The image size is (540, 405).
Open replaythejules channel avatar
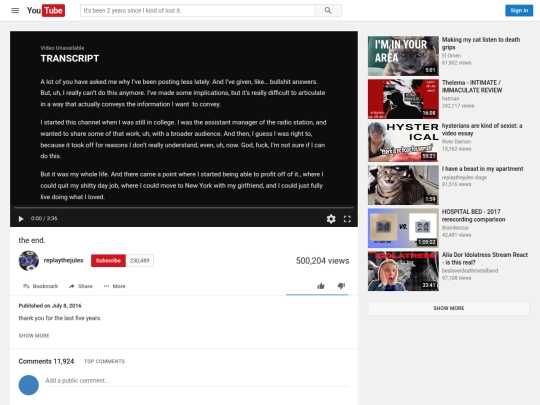[29, 261]
